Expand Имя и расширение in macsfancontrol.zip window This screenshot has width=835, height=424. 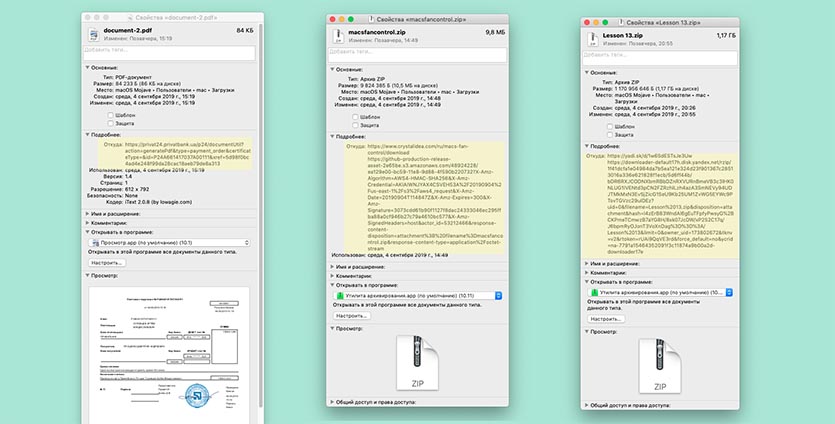coord(333,265)
